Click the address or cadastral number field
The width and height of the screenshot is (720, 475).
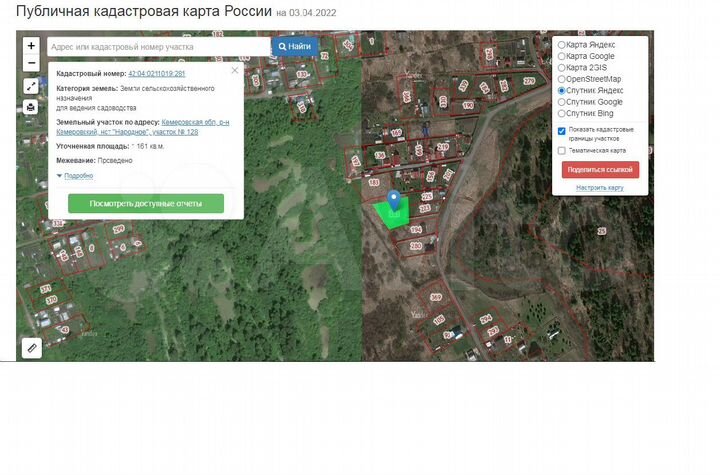(x=158, y=46)
